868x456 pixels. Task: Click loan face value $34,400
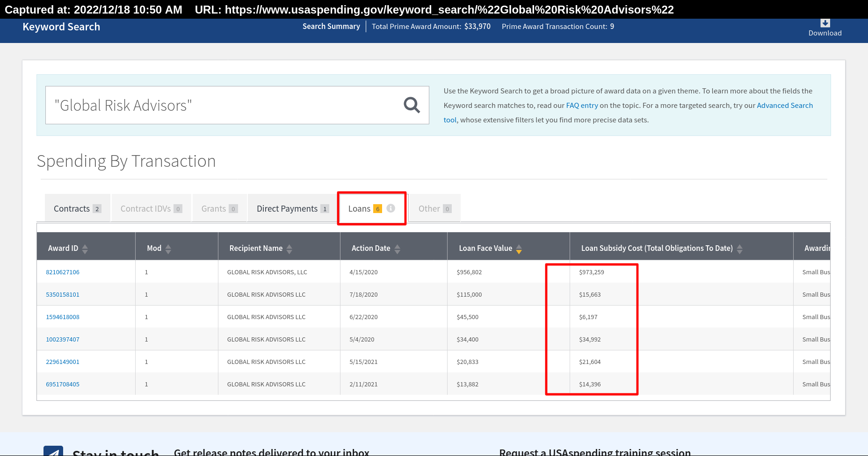[x=468, y=339]
